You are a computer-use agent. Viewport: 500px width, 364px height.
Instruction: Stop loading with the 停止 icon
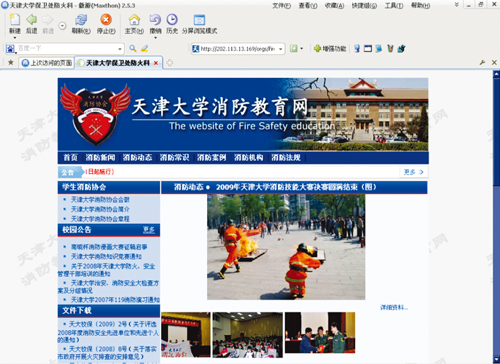[106, 20]
